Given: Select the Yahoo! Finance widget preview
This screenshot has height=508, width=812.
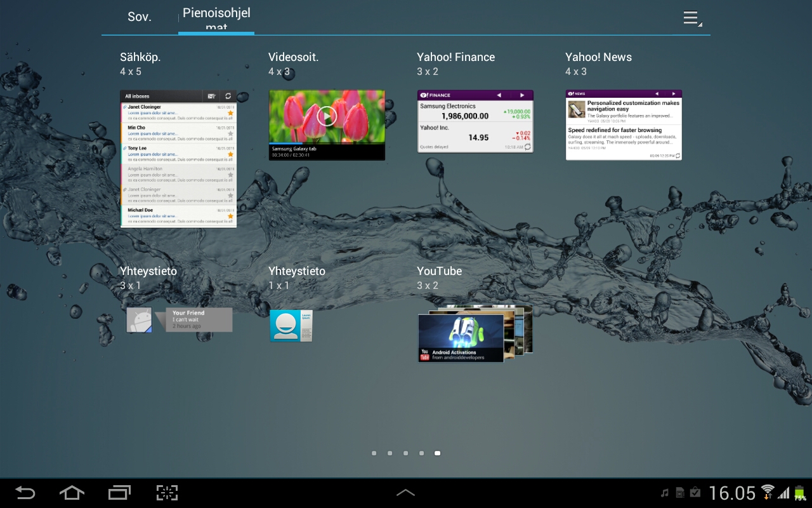Looking at the screenshot, I should [475, 121].
